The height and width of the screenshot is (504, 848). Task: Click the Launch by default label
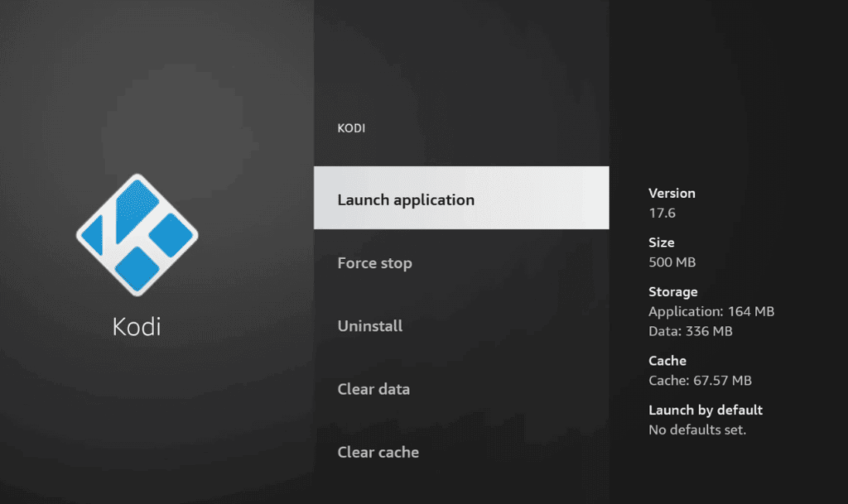point(706,410)
